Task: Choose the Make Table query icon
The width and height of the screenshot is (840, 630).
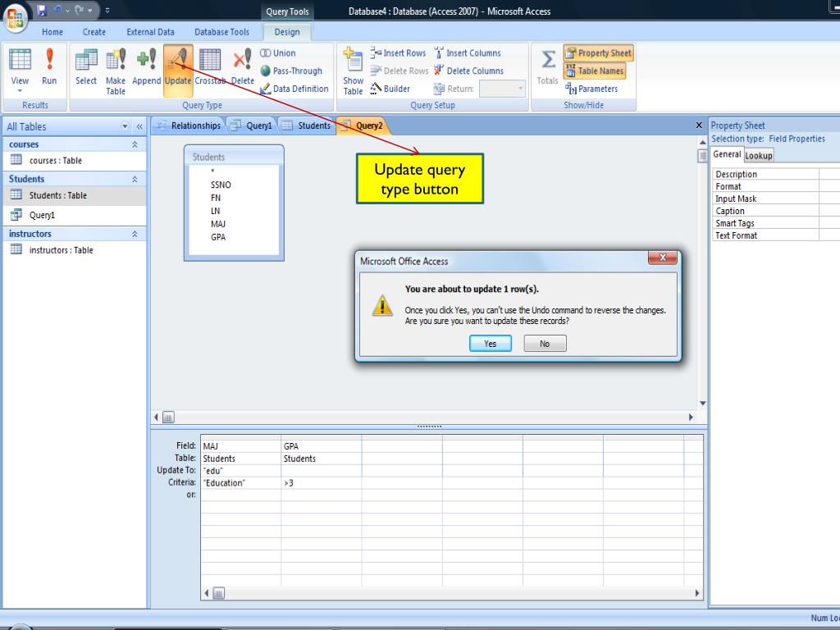Action: pos(116,59)
